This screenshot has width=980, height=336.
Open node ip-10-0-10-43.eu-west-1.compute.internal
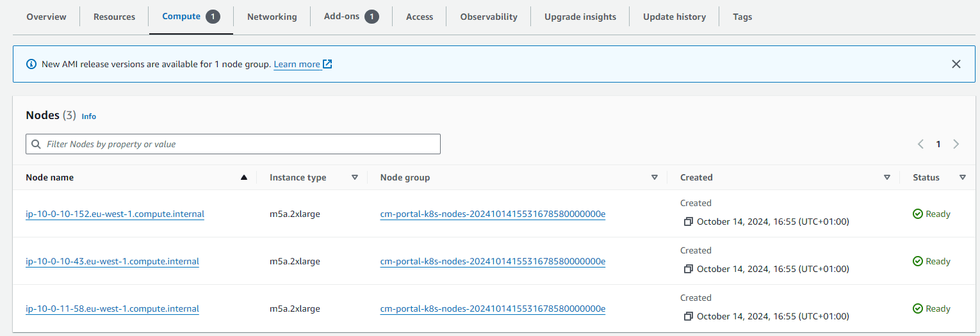(112, 261)
